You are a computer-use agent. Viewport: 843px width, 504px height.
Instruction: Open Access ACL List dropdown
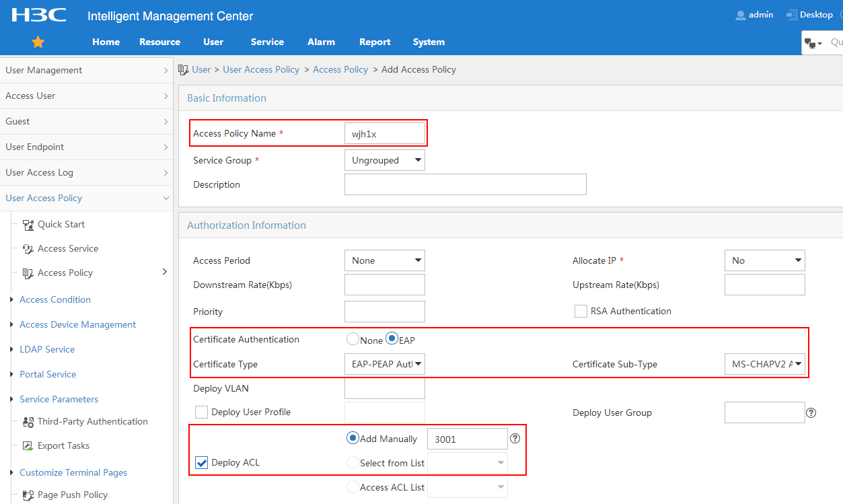click(x=468, y=487)
